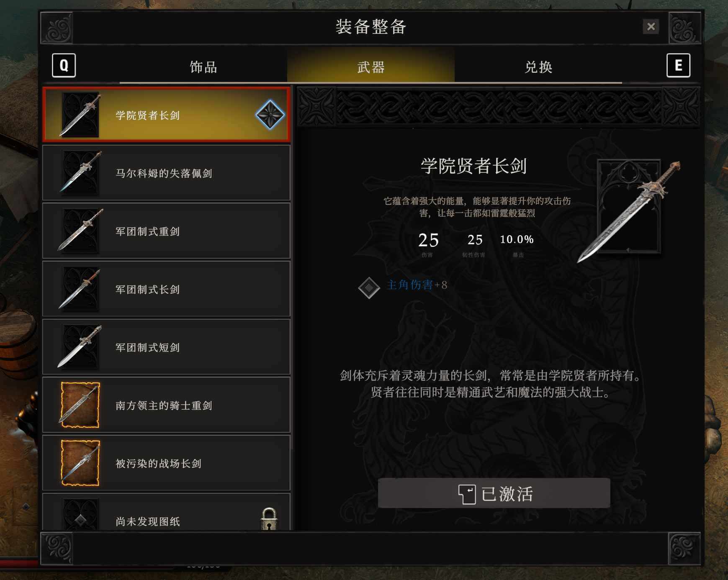Click the 军团制式重剑 weapon icon
The height and width of the screenshot is (580, 728).
pyautogui.click(x=80, y=231)
